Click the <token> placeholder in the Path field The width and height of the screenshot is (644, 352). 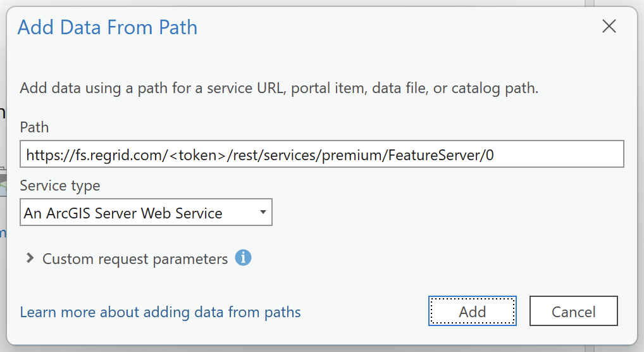coord(197,155)
